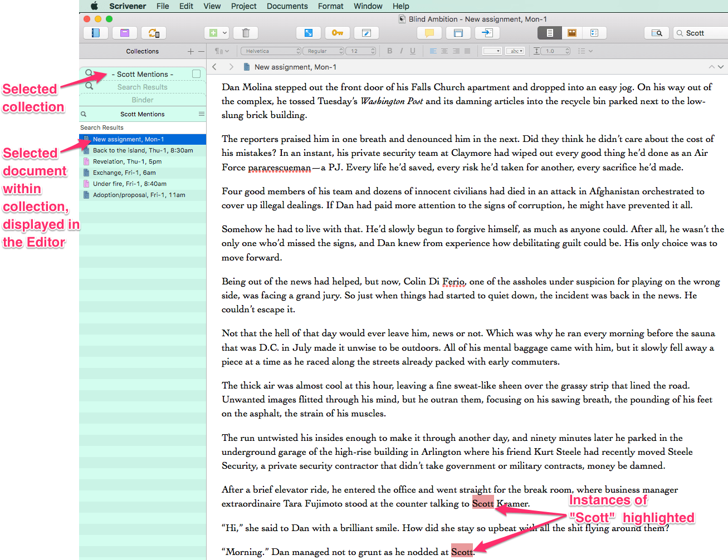Screen dimensions: 728x560
Task: Click the Scott Mentions tab color checkbox
Action: point(196,74)
